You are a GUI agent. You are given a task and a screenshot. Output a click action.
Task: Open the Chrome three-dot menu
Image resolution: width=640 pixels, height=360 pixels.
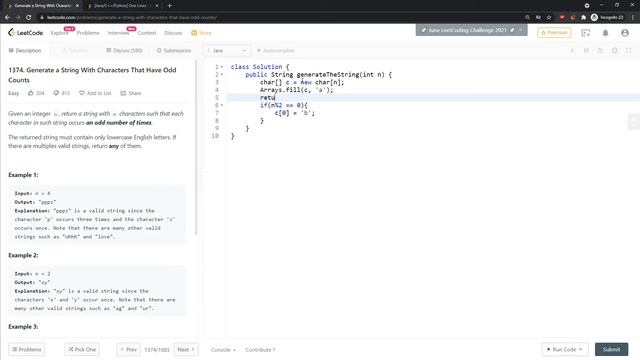633,17
